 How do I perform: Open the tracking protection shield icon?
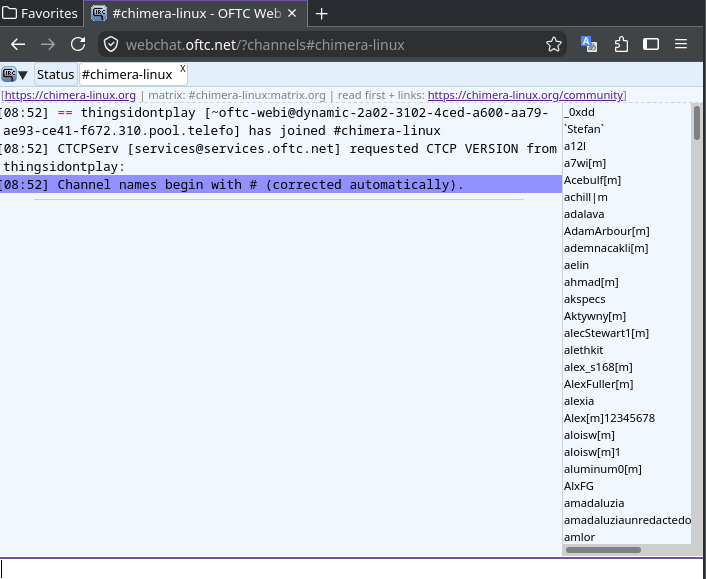111,45
